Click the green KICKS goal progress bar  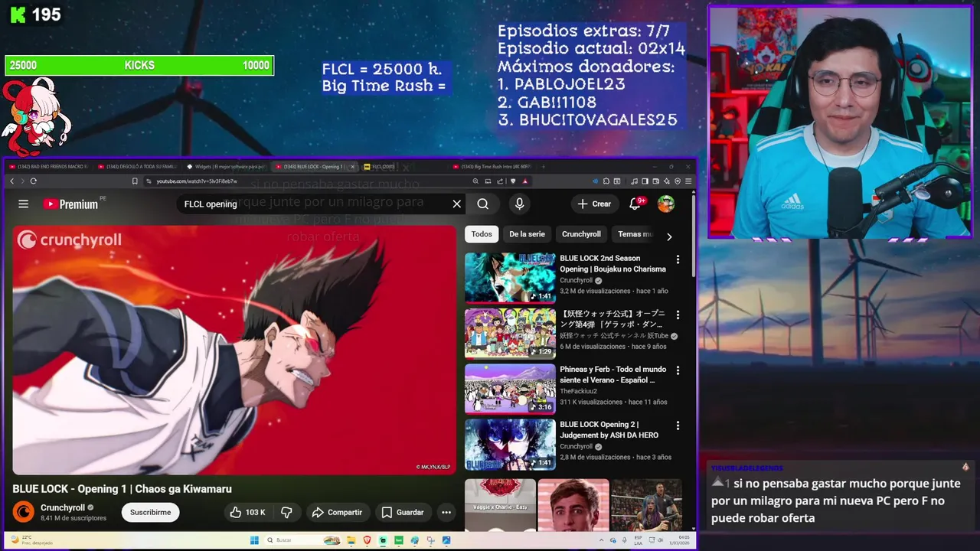pyautogui.click(x=139, y=66)
